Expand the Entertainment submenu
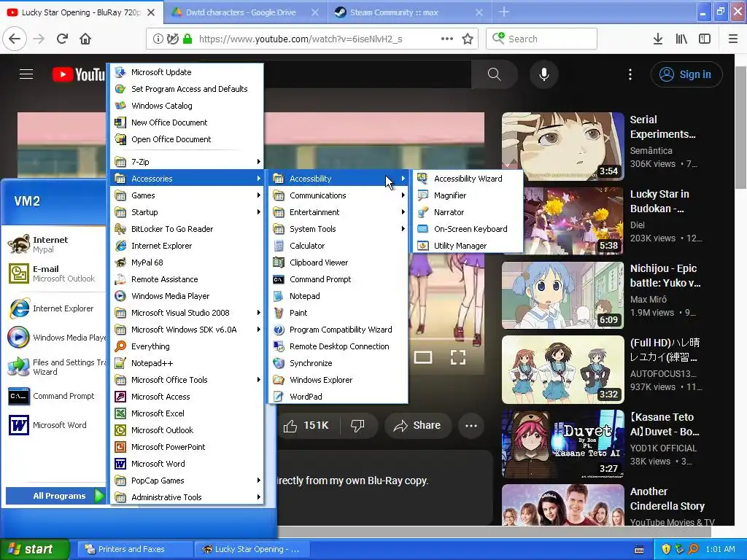 coord(338,212)
